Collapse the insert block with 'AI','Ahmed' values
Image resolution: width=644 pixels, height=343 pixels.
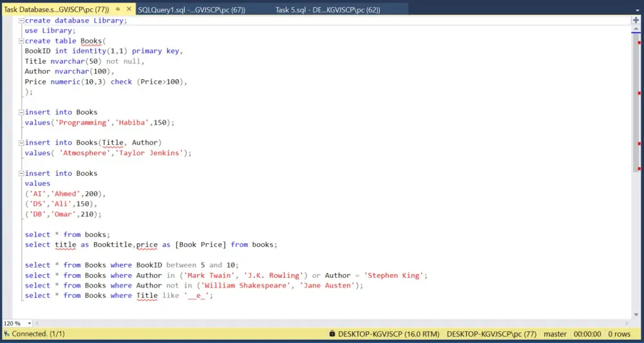coord(21,173)
